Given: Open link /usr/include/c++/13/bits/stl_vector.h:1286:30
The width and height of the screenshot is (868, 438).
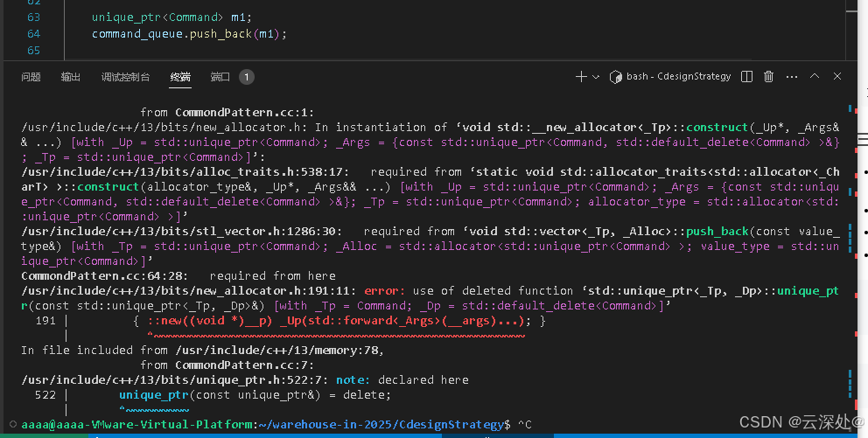Looking at the screenshot, I should pos(182,231).
